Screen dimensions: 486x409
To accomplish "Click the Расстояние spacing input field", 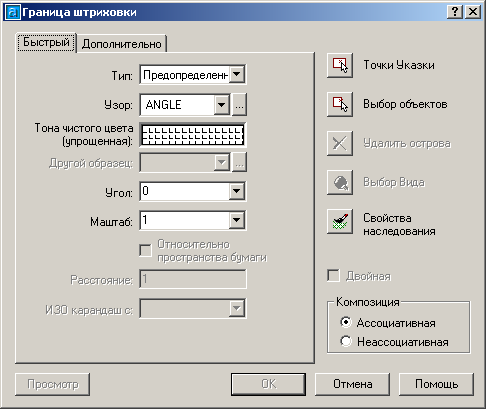I will point(193,279).
